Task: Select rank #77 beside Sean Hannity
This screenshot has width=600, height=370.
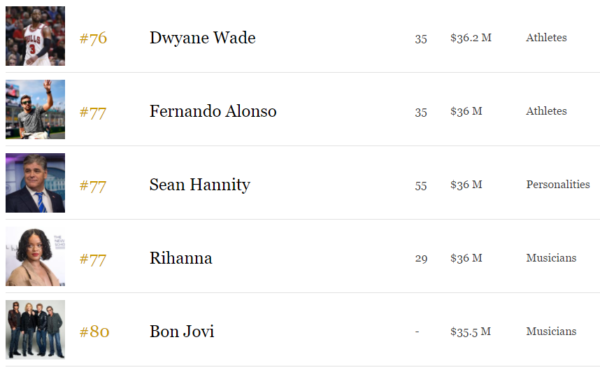Action: coord(93,186)
